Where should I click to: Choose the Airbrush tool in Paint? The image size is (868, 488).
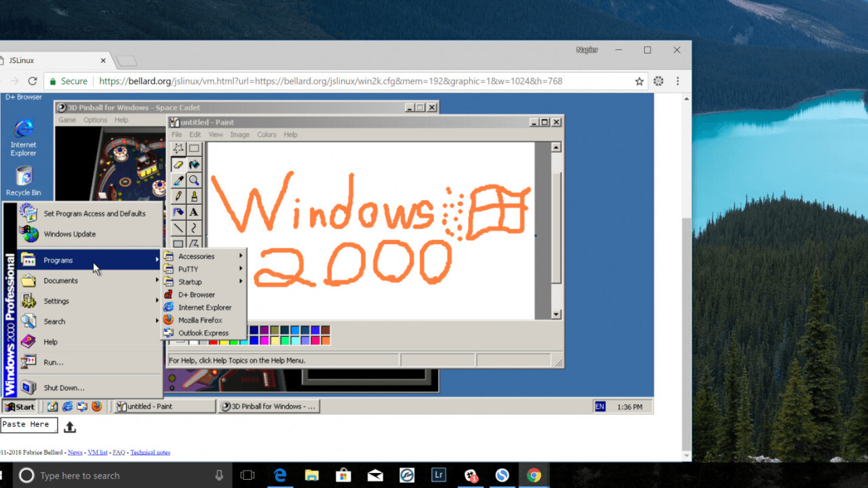point(178,212)
